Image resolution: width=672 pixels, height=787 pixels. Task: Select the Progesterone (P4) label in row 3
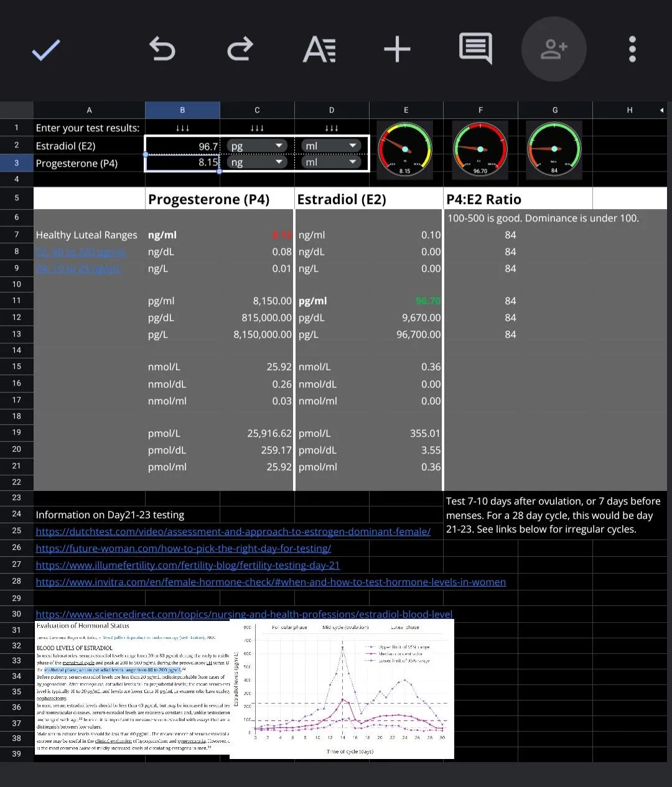coord(89,163)
